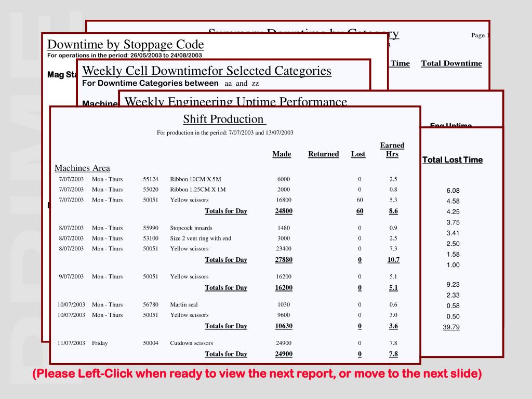Click Total Lost Time value 4.58
Image resolution: width=532 pixels, height=399 pixels.
[x=453, y=201]
